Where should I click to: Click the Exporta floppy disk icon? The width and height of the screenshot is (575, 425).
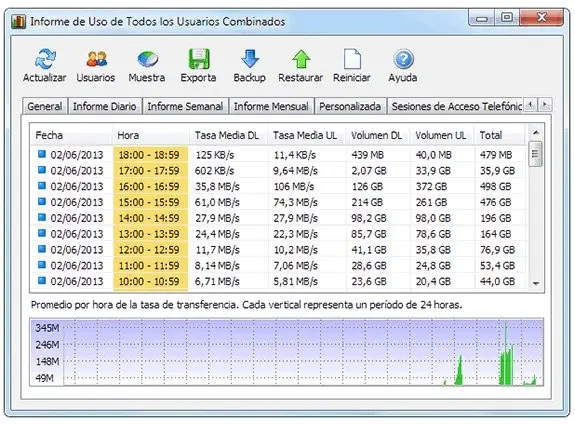199,59
